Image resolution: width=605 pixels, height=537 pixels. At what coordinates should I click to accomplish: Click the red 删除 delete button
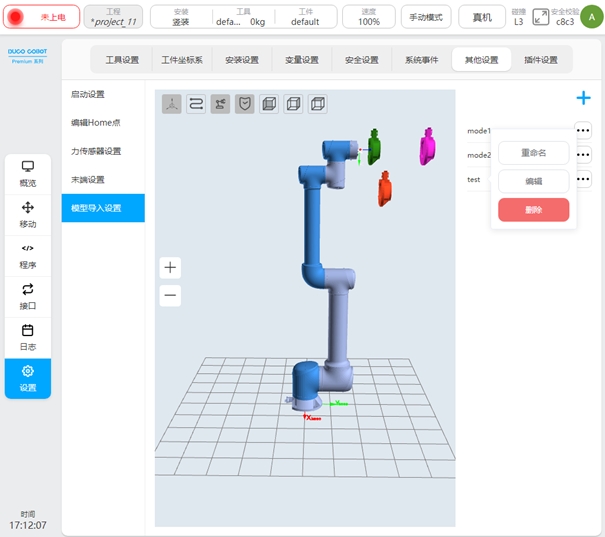pos(533,210)
